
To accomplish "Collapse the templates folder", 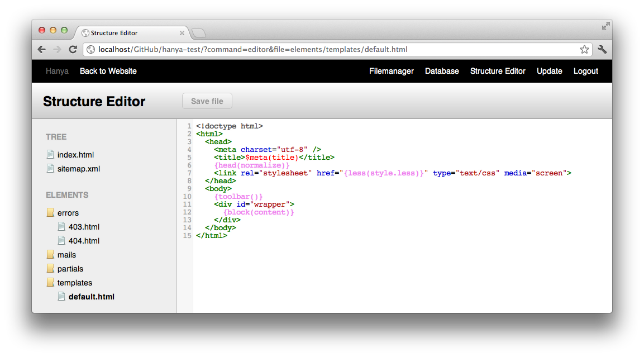I will (x=74, y=282).
